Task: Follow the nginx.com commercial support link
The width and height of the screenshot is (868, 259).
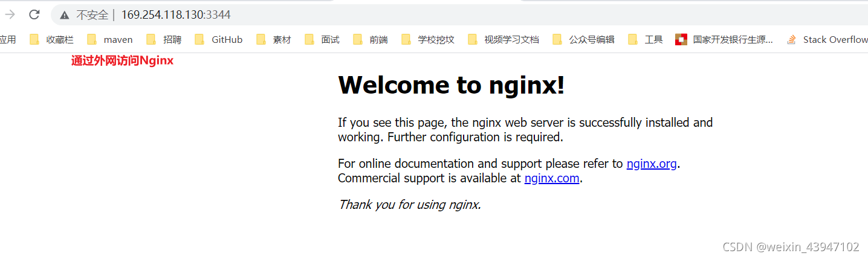Action: tap(552, 178)
